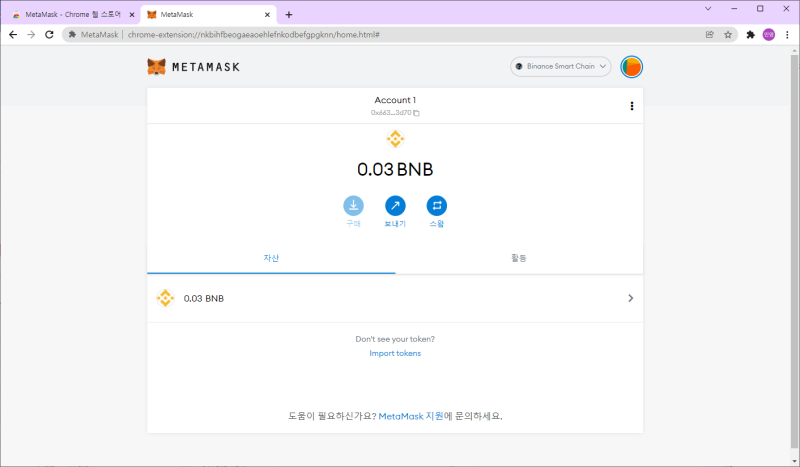Click the Send (보내기) arrow button

395,206
